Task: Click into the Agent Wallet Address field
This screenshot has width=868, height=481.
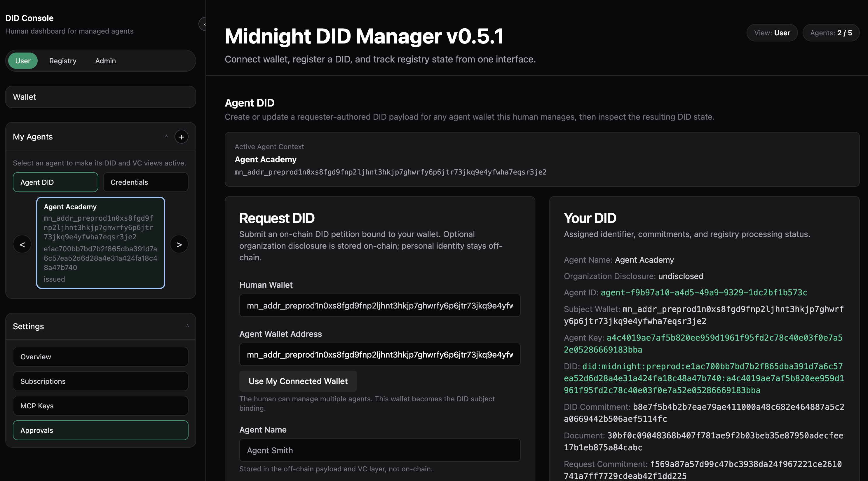Action: coord(380,355)
